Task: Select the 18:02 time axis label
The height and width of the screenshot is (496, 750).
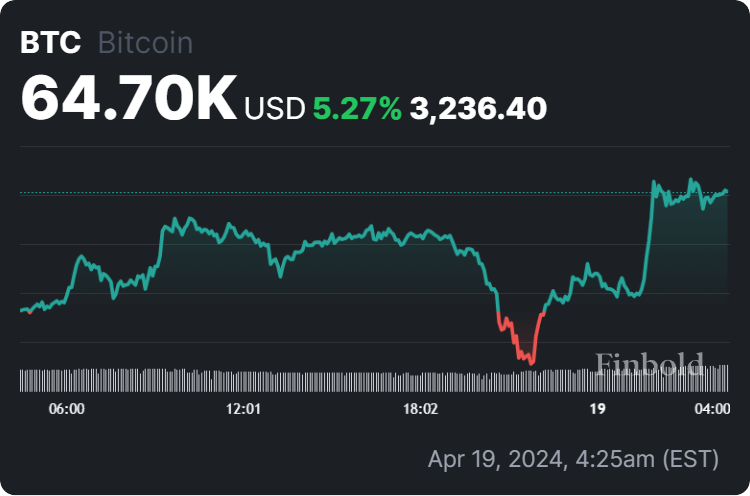Action: tap(421, 409)
